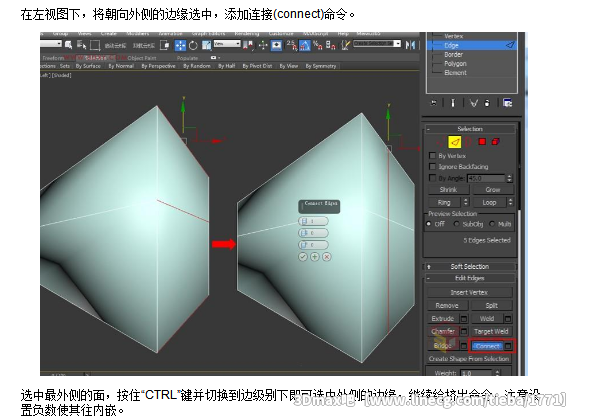Click the Grow button
The height and width of the screenshot is (419, 606).
tap(493, 189)
